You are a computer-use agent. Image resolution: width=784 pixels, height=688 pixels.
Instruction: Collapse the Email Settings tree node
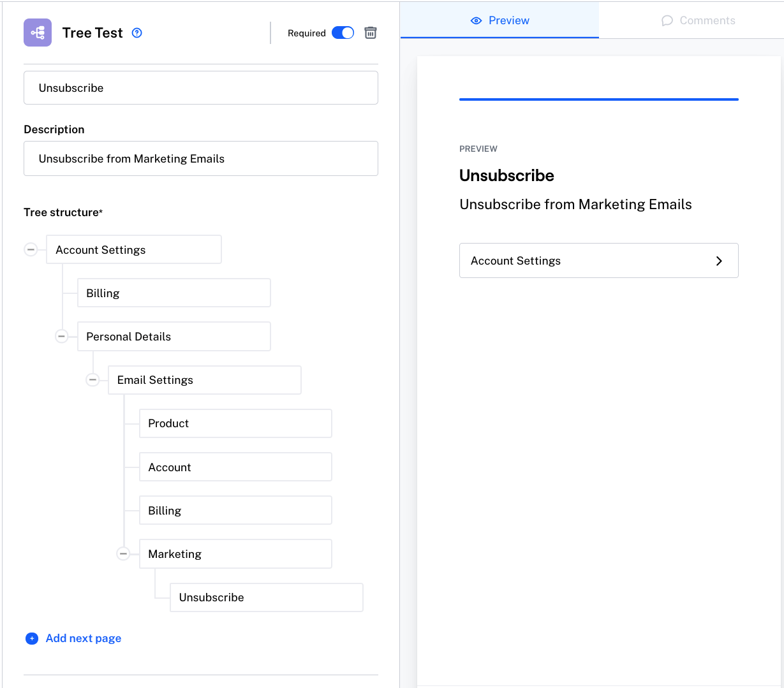click(x=92, y=380)
